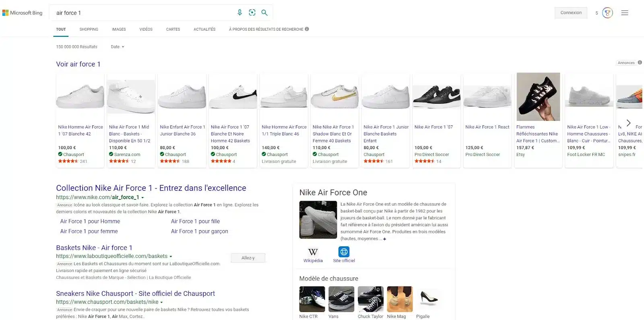Open À propos des résultats de recherche

(x=266, y=29)
